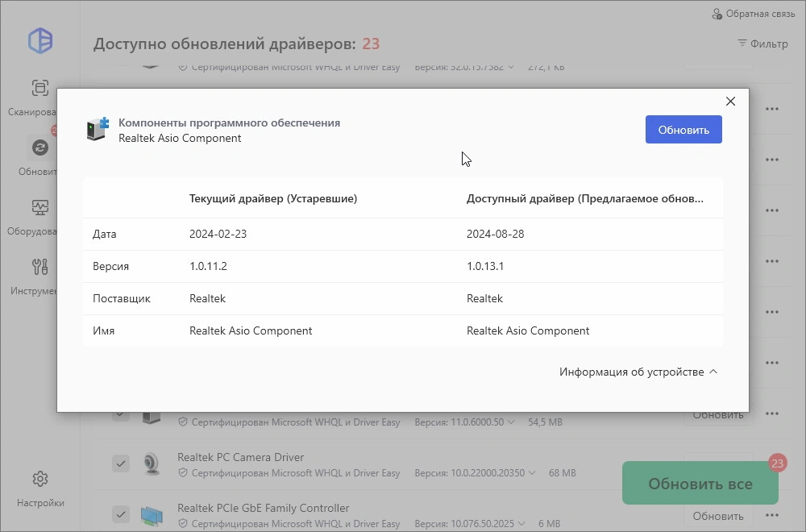Toggle the Realtek PCIe GbE Family Controller checkbox
This screenshot has width=806, height=532.
coord(121,514)
